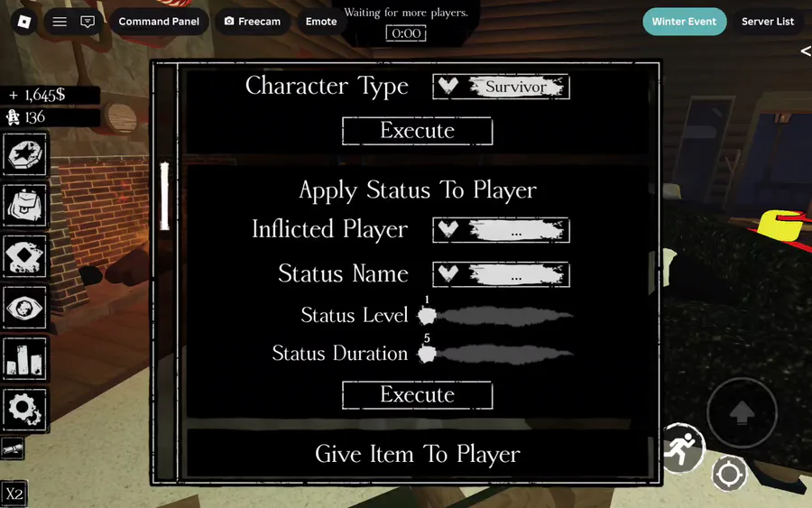Open the Winter Event button
The width and height of the screenshot is (812, 508).
[x=684, y=22]
